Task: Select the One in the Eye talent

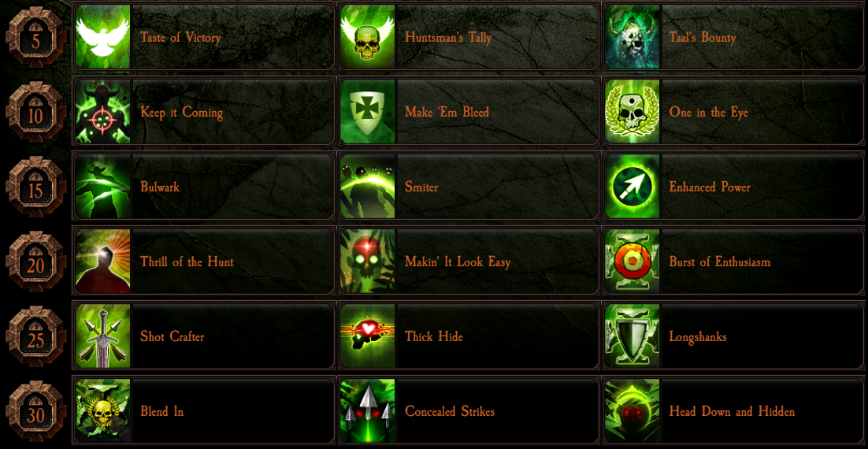Action: [x=733, y=112]
